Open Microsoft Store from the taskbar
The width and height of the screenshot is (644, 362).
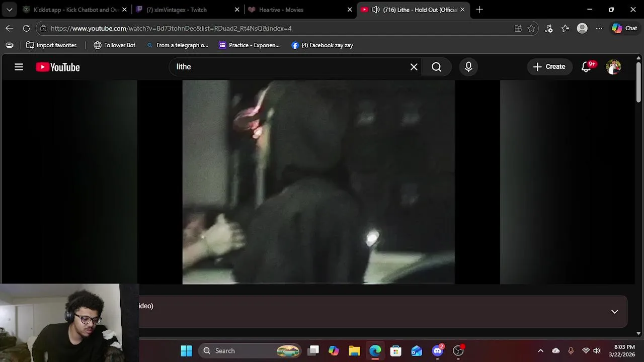tap(395, 351)
